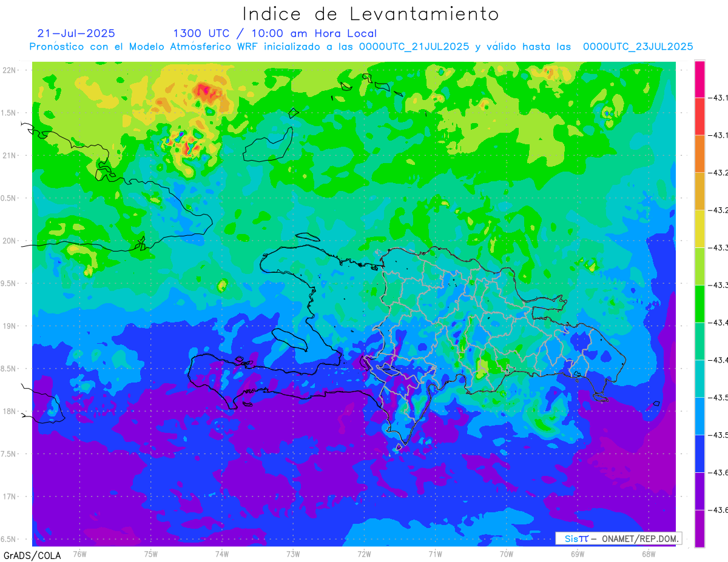Pick the gold swatch in the colorbar
This screenshot has width=728, height=562.
pyautogui.click(x=699, y=192)
